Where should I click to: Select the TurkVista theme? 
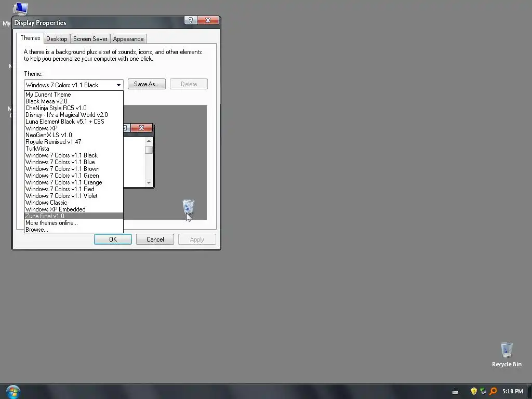click(x=74, y=149)
